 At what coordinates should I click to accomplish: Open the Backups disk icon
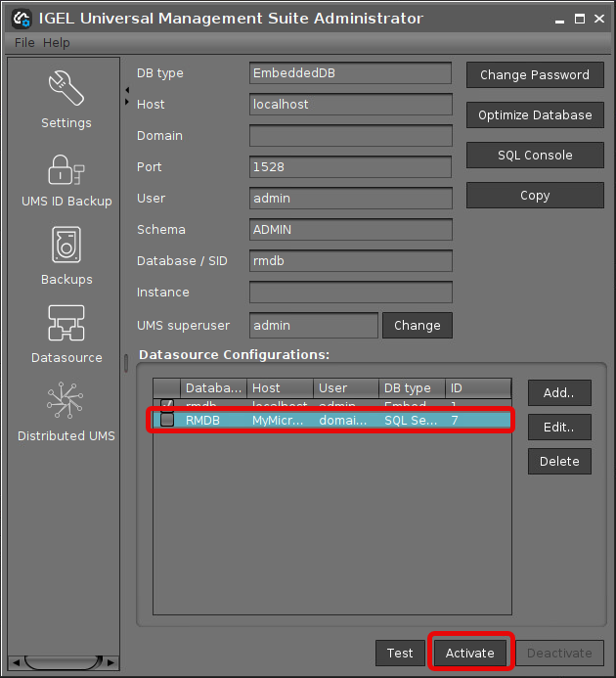coord(66,247)
